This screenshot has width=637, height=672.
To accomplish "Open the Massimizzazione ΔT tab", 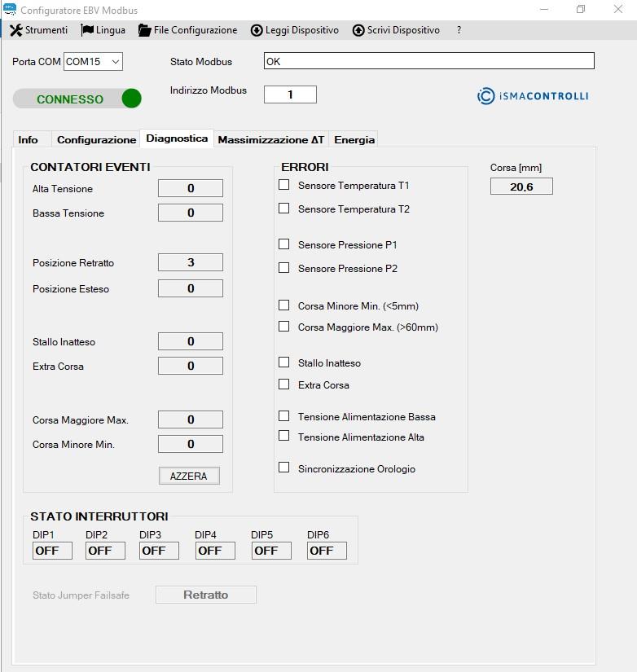I will tap(270, 140).
